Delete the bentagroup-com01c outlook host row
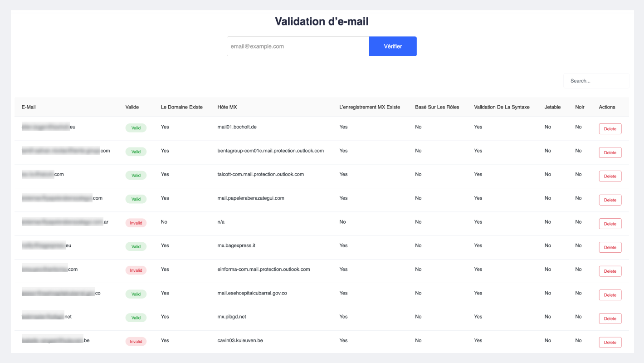This screenshot has width=644, height=363. (x=610, y=152)
